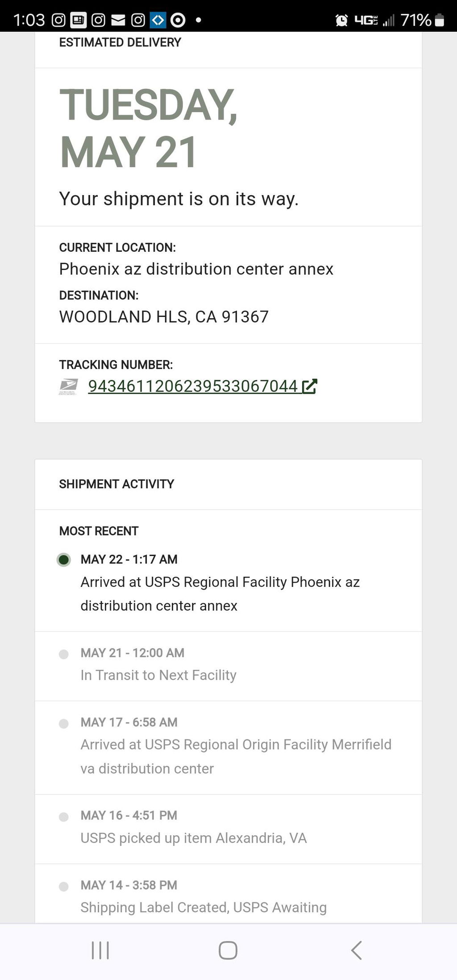Select the May 21 12:00 AM timeline dot

pyautogui.click(x=64, y=654)
